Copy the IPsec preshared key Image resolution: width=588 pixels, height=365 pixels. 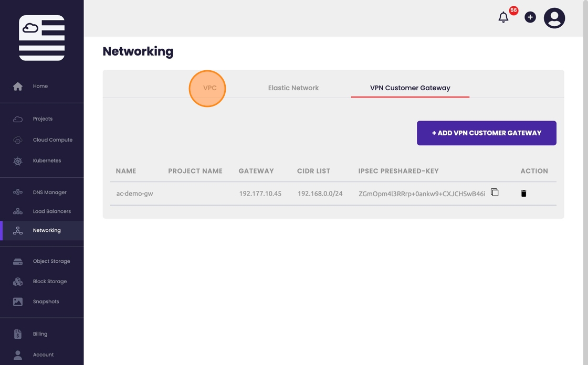(x=495, y=192)
